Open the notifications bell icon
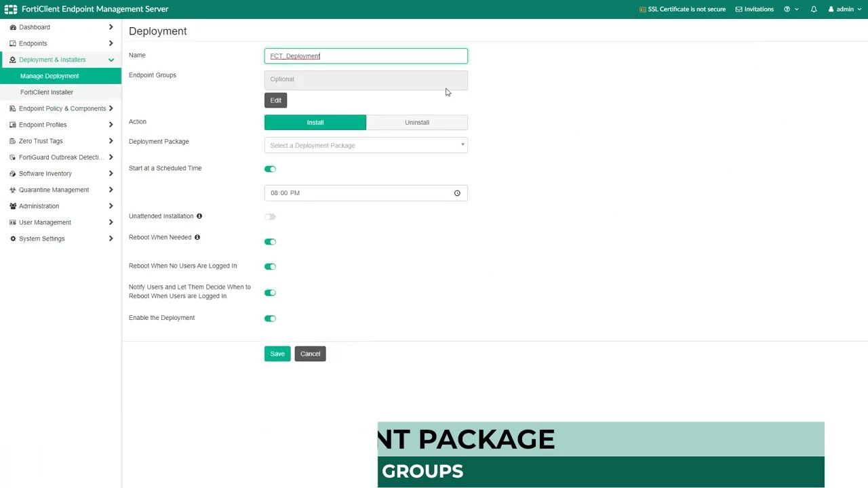868x488 pixels. pyautogui.click(x=814, y=9)
